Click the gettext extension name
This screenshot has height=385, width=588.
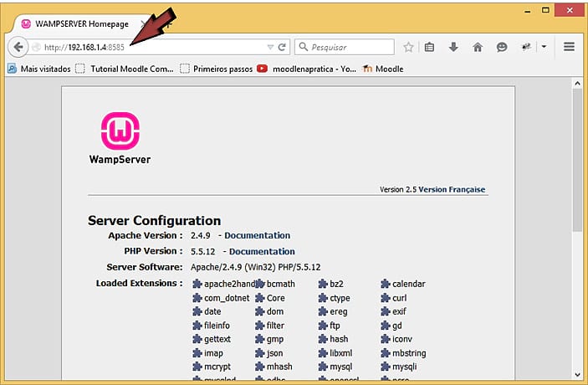(x=217, y=339)
